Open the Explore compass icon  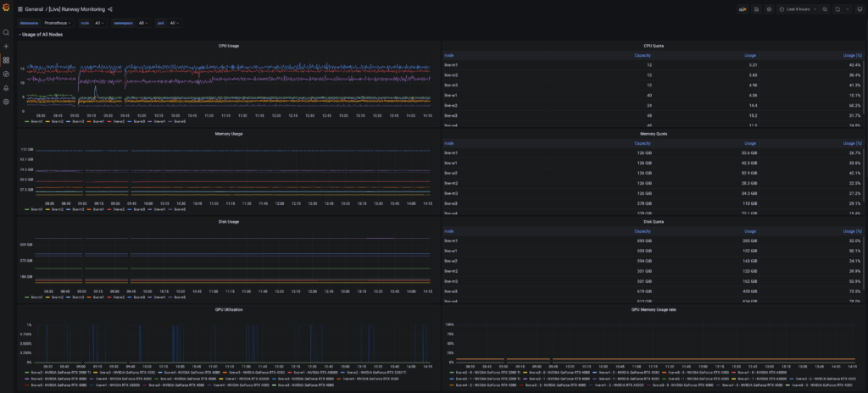(x=6, y=74)
